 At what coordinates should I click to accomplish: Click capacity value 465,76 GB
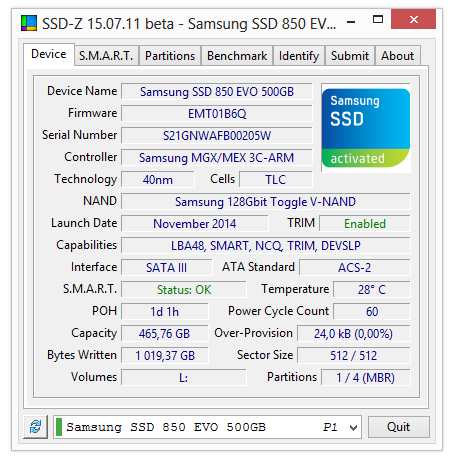pyautogui.click(x=165, y=334)
